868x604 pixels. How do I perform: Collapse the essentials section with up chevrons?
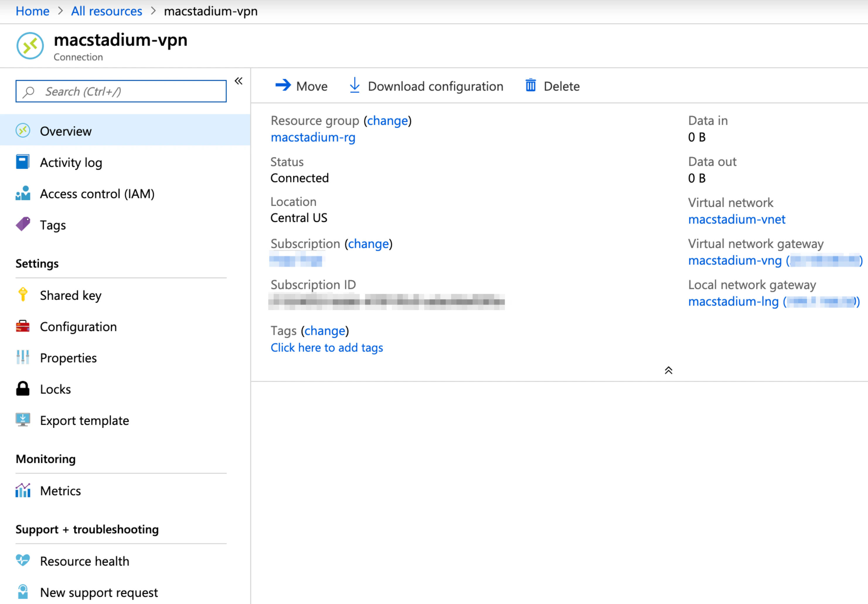pyautogui.click(x=668, y=371)
